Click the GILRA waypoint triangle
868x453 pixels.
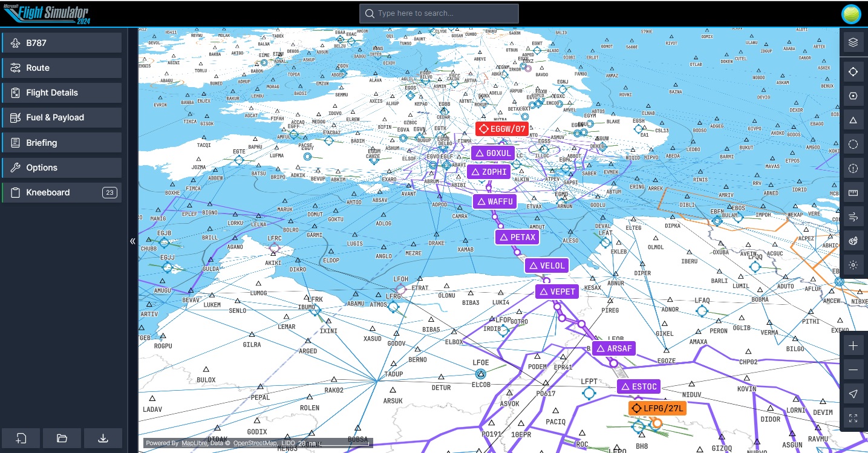252,334
